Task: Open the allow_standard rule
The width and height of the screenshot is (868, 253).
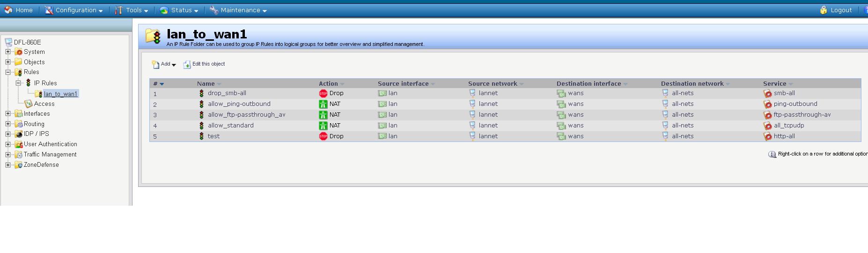Action: coord(231,126)
